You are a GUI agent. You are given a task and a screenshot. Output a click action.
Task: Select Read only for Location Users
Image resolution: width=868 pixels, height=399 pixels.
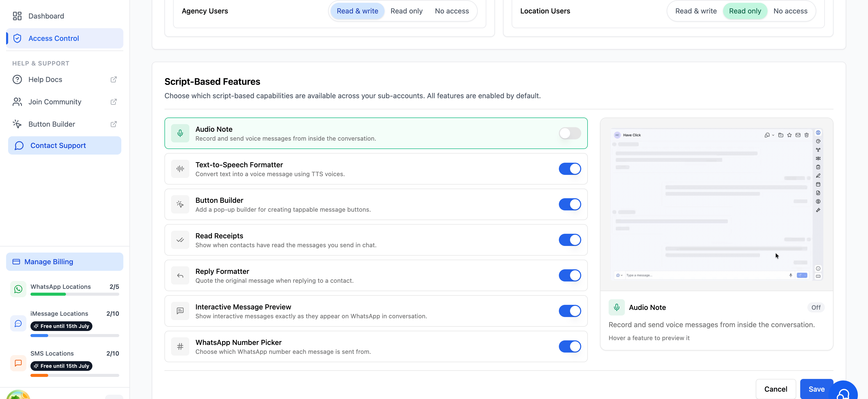[745, 11]
